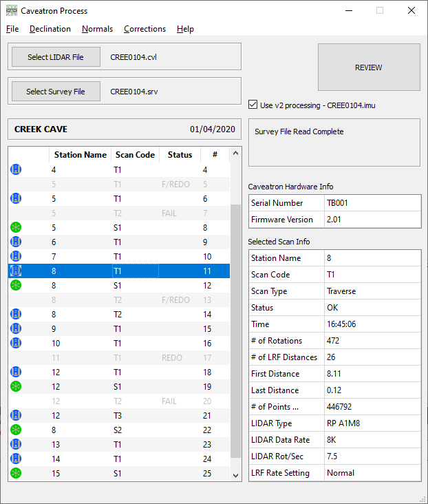Image resolution: width=428 pixels, height=504 pixels.
Task: Click the Station Name column header
Action: (x=80, y=155)
